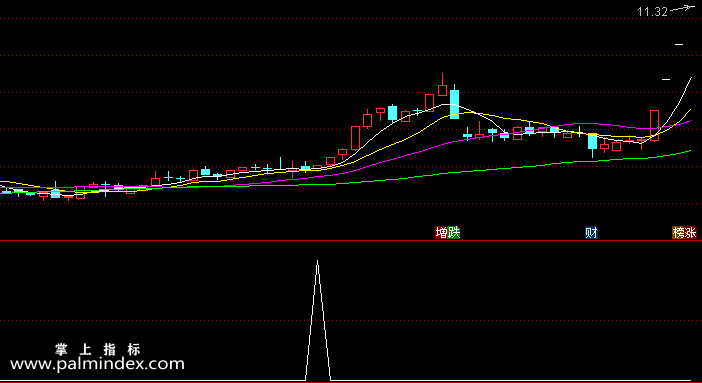This screenshot has width=702, height=383.
Task: Select the tall cyan candlestick at the chart peak
Action: coord(454,102)
